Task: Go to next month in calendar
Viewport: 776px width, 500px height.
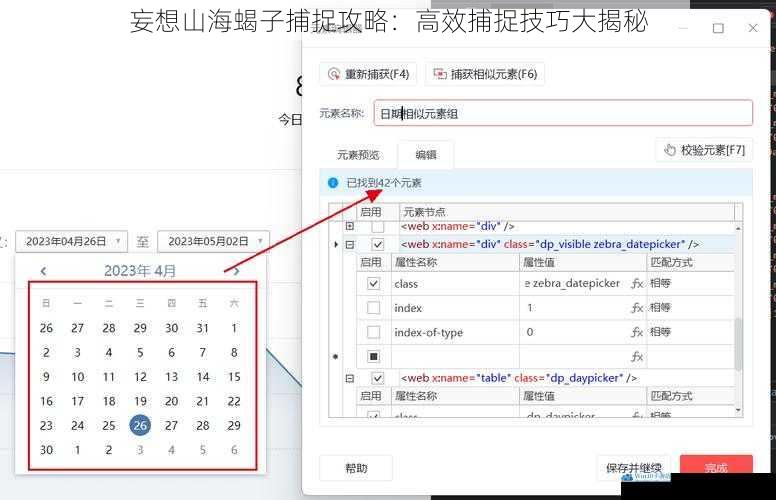Action: (x=237, y=271)
